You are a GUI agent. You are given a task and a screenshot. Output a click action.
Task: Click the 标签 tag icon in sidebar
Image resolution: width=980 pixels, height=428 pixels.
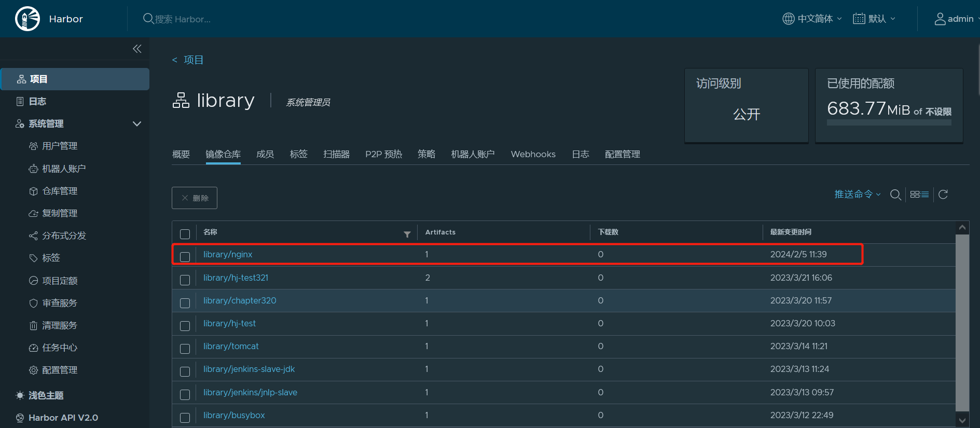point(33,258)
